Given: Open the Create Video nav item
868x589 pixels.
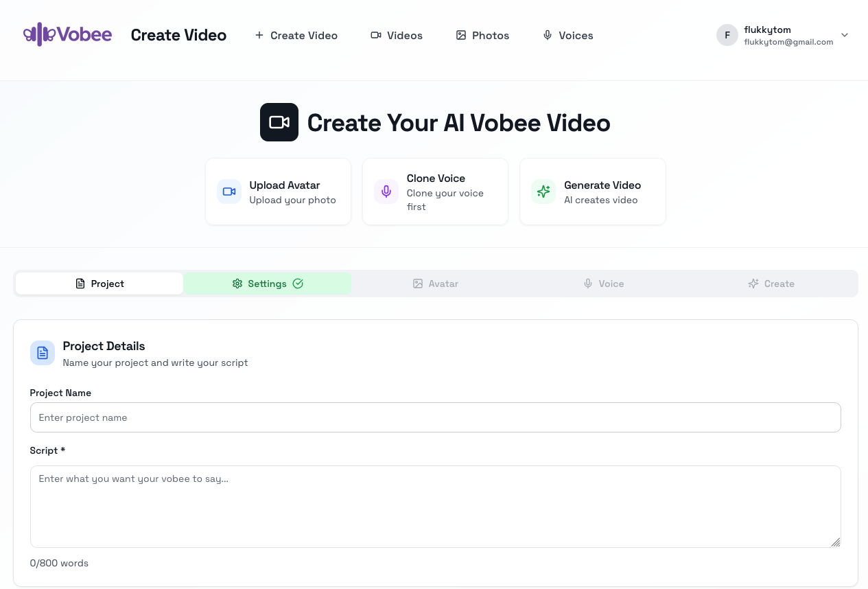Looking at the screenshot, I should [296, 35].
